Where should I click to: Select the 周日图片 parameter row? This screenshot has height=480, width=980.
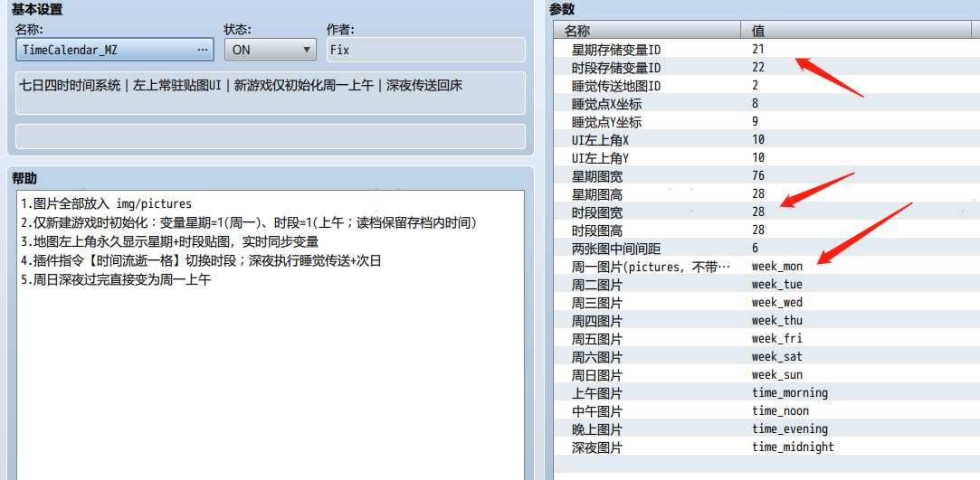[x=766, y=374]
